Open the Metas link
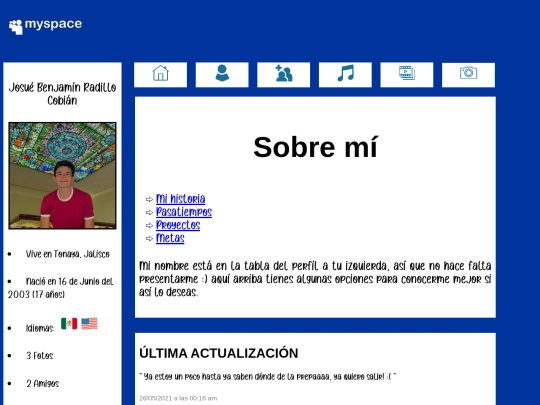This screenshot has height=405, width=540. 170,238
